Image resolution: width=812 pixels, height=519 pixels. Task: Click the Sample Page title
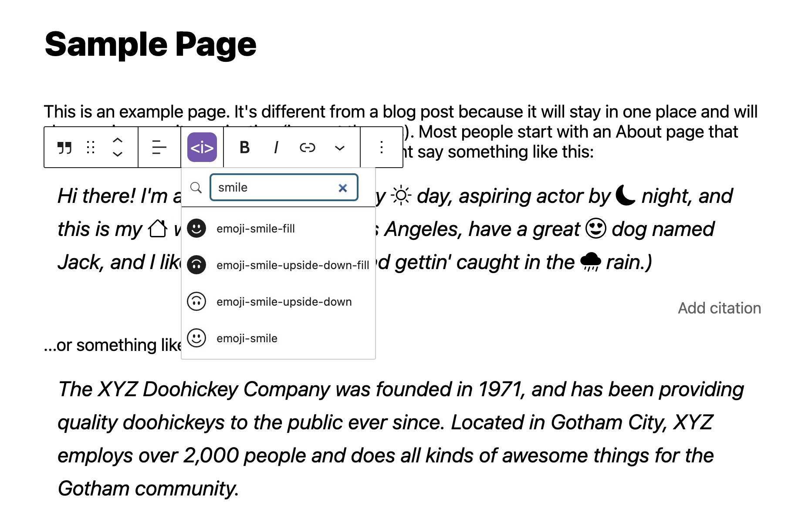150,44
